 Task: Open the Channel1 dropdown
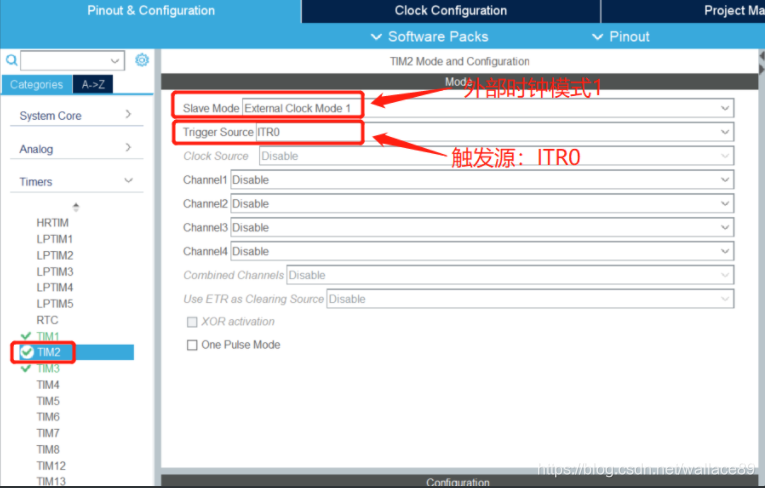coord(482,180)
